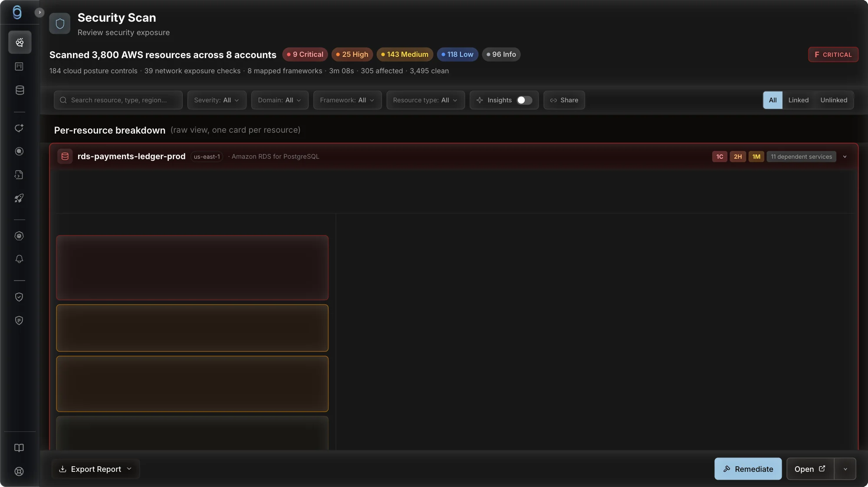The width and height of the screenshot is (868, 487).
Task: Click the Per-resource breakdown heading
Action: [110, 130]
